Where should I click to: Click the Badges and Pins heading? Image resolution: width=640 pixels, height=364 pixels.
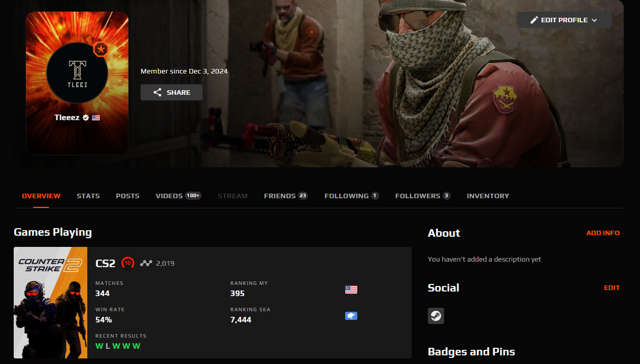tap(471, 352)
